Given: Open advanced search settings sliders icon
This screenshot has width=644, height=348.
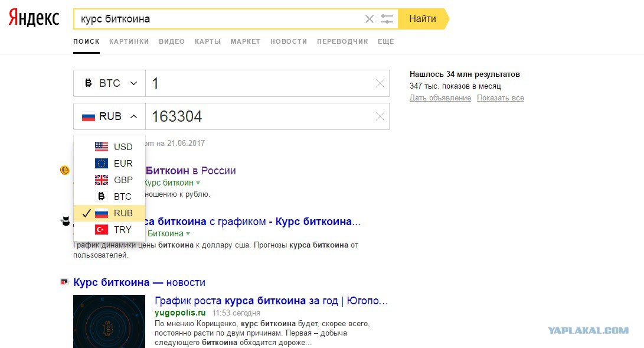Looking at the screenshot, I should (x=387, y=19).
